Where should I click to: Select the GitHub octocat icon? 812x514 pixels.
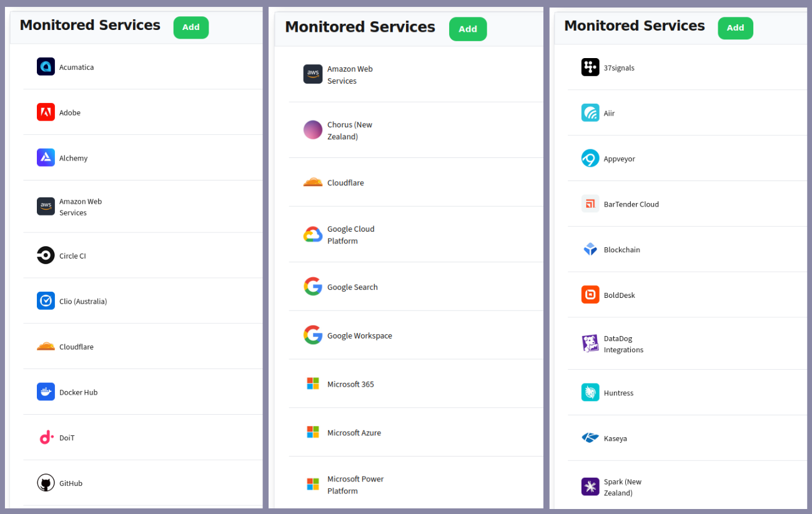pos(46,483)
